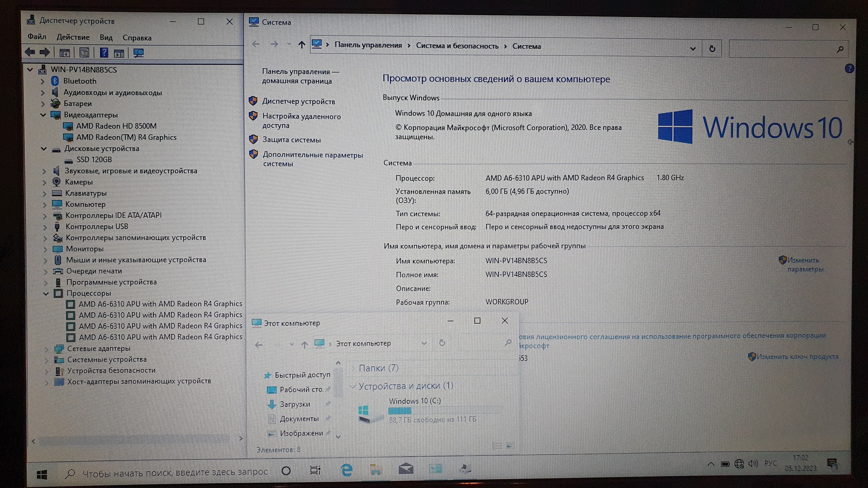868x488 pixels.
Task: Expand the Bluetooth device category
Action: tap(43, 81)
